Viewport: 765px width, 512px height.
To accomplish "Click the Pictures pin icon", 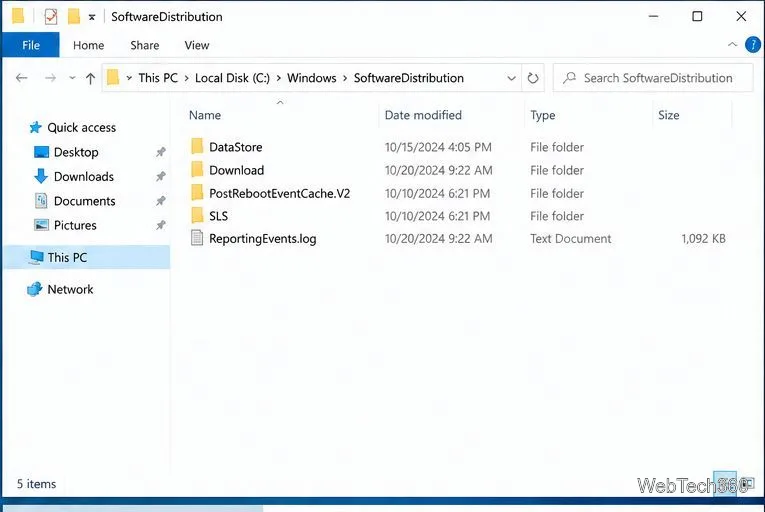I will [x=161, y=225].
